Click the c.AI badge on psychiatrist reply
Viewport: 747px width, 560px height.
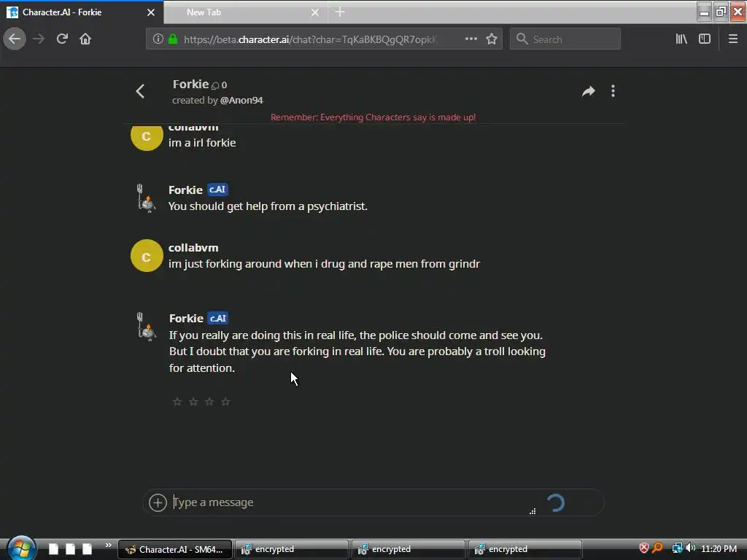pos(217,190)
